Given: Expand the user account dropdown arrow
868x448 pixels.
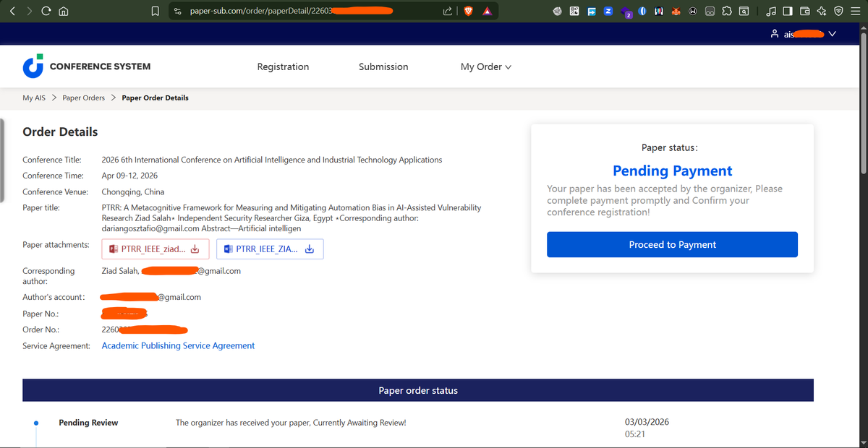Looking at the screenshot, I should point(832,34).
